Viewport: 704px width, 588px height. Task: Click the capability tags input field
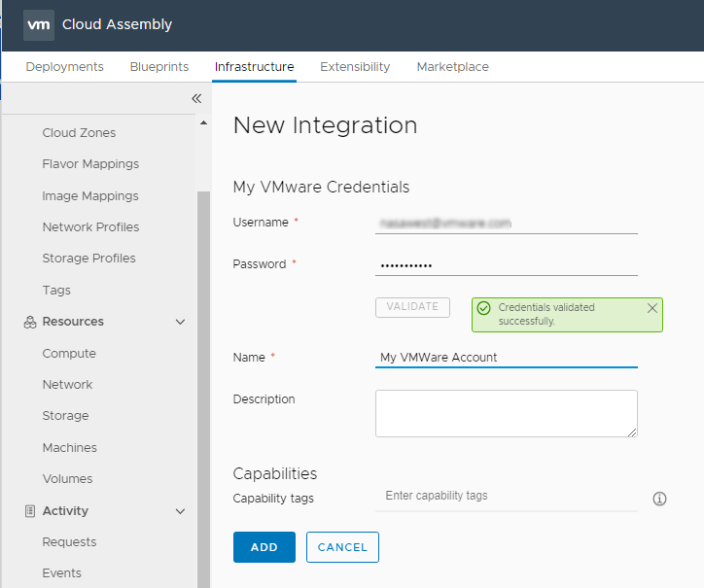pos(506,496)
